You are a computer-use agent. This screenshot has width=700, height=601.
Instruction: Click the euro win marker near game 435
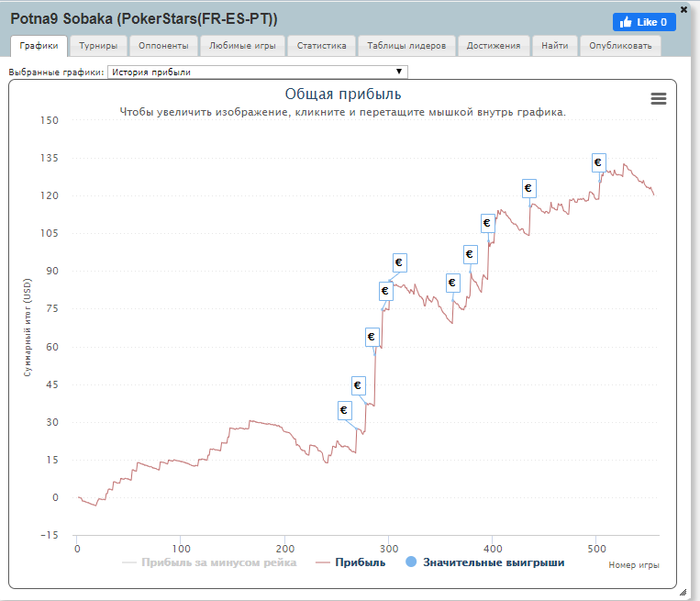(x=529, y=188)
